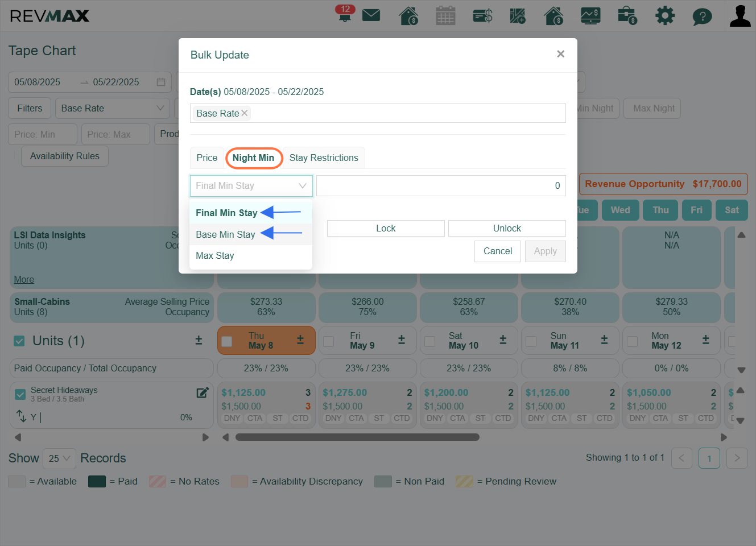Remove the Base Rate tag
This screenshot has width=756, height=546.
(x=245, y=113)
